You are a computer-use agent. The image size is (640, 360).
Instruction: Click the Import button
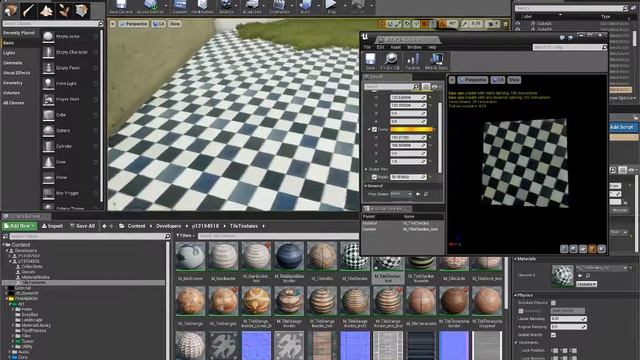point(52,226)
